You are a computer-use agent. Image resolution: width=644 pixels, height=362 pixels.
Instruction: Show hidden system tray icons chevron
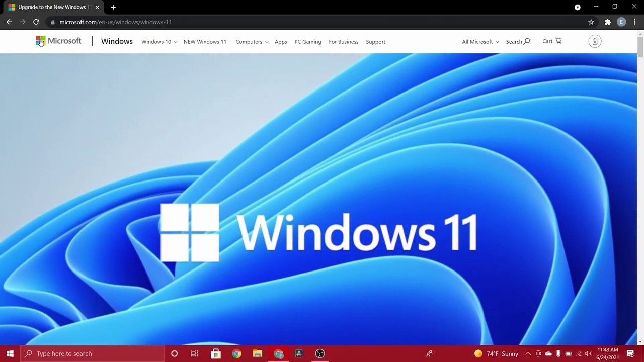coord(528,353)
